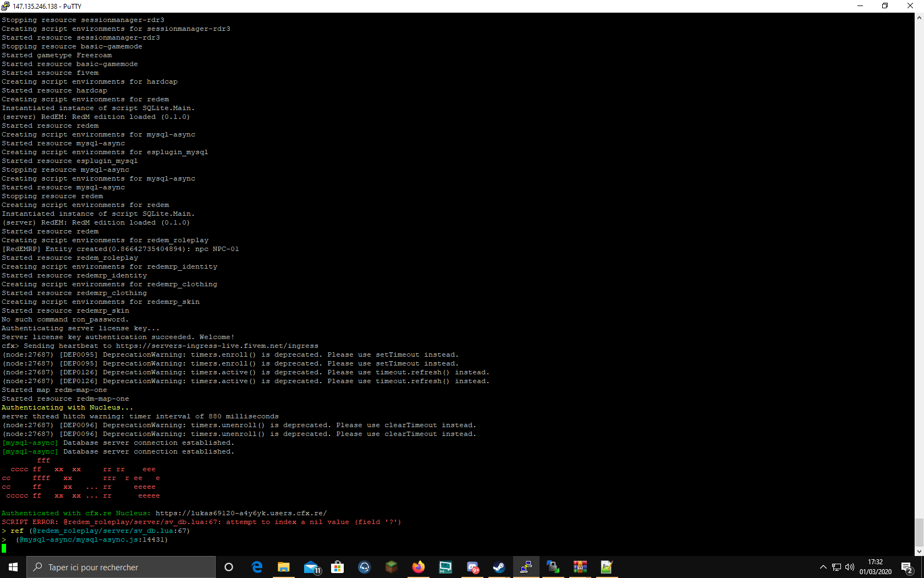This screenshot has width=924, height=578.
Task: Open Discord with 9+ notifications
Action: [472, 567]
